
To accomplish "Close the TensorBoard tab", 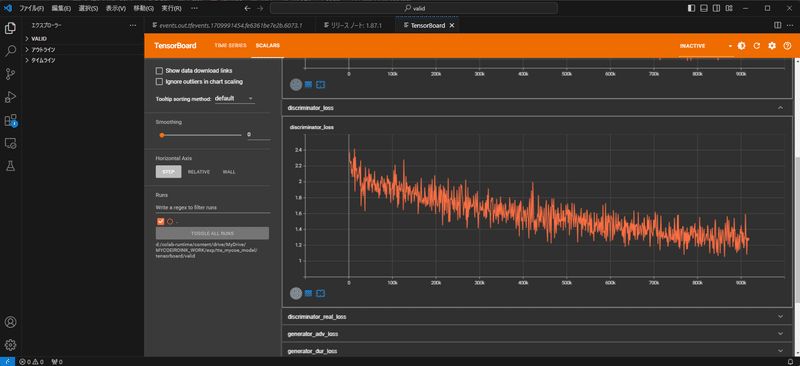I will [x=452, y=25].
